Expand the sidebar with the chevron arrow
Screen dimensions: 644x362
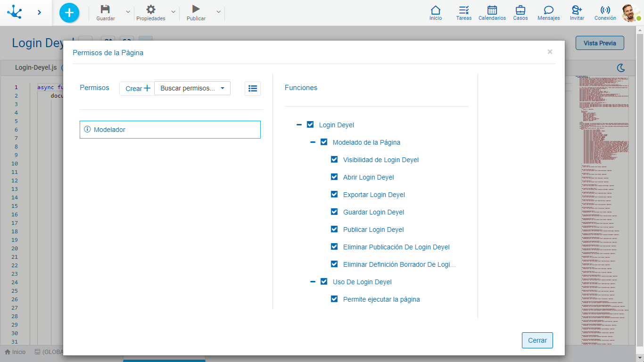pyautogui.click(x=39, y=12)
